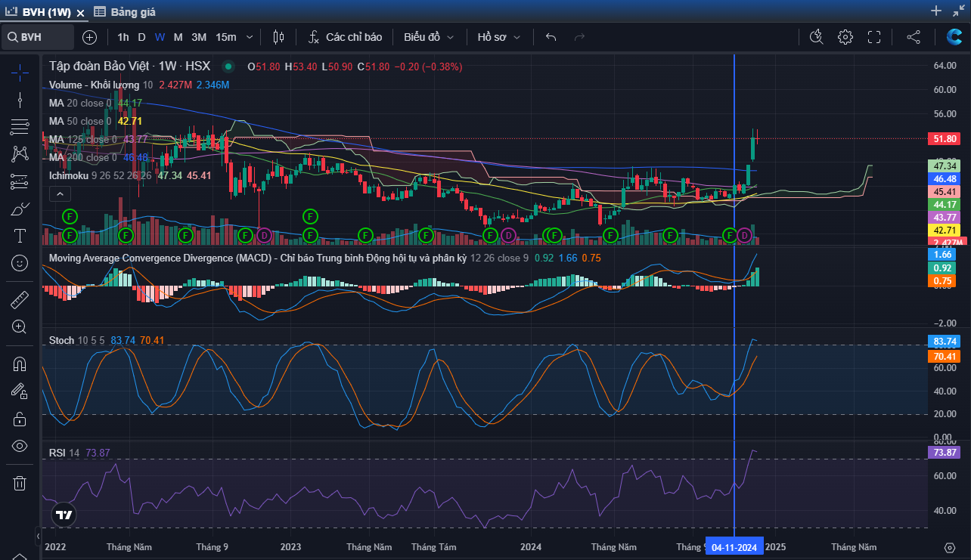Open time axis settings gear at bottom right
The height and width of the screenshot is (560, 971).
950,547
